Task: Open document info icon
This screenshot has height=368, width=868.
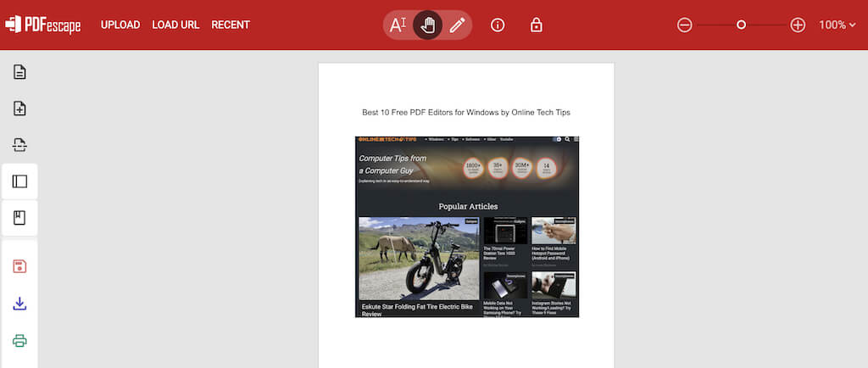Action: (x=498, y=25)
